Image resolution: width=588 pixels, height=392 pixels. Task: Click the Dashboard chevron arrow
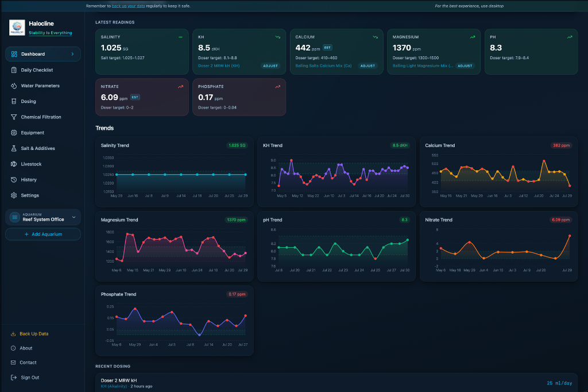click(72, 54)
